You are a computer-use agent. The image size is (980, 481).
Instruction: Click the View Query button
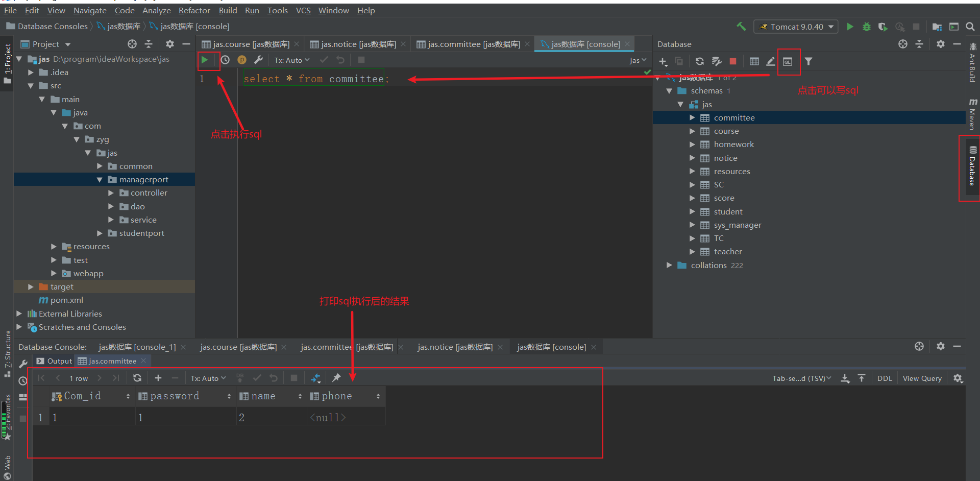(x=922, y=378)
